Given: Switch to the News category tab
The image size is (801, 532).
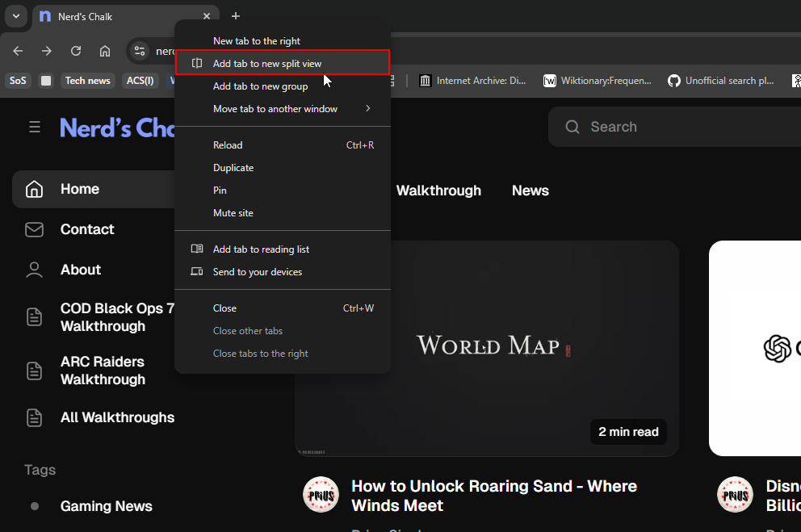Looking at the screenshot, I should [530, 191].
